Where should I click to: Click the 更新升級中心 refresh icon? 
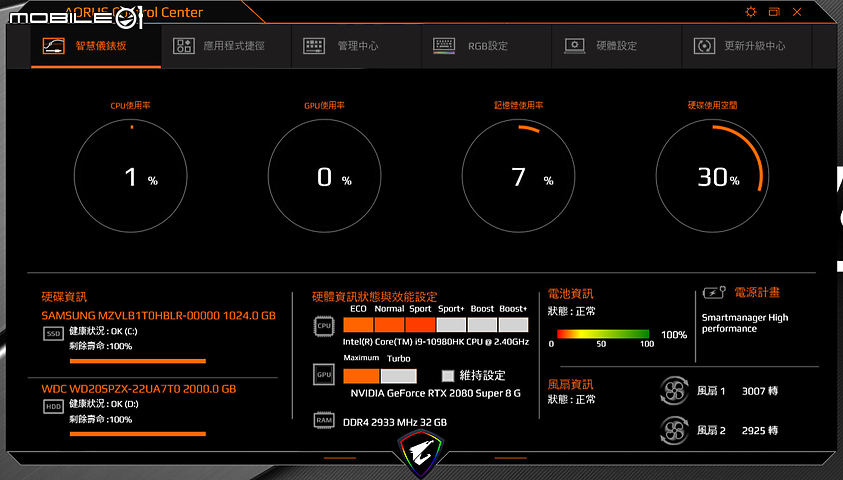tap(704, 46)
